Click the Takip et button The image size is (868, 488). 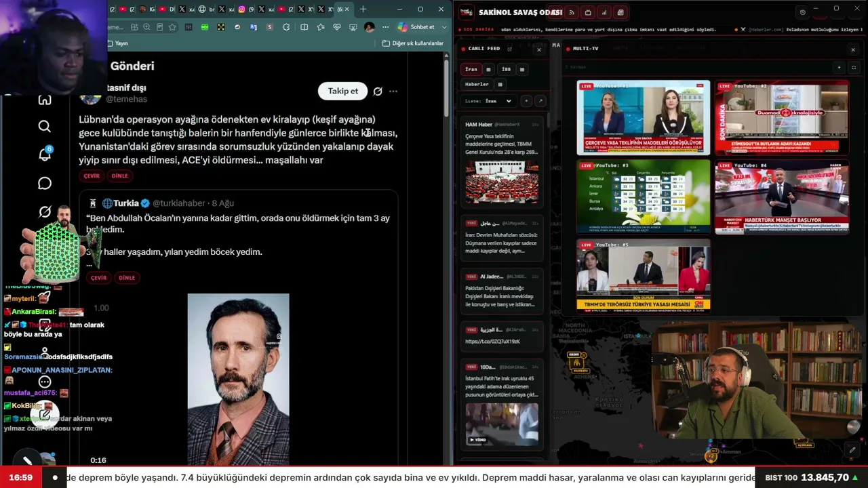[343, 91]
